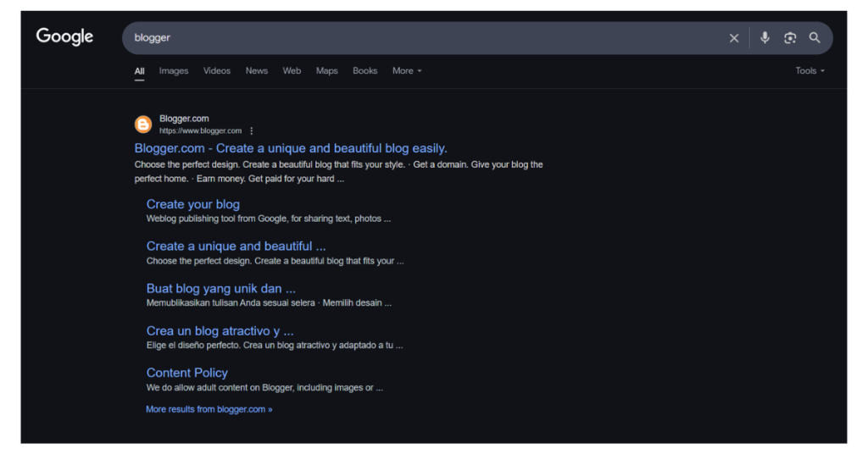This screenshot has width=868, height=454.
Task: Click the 'Memublikasikan tulisan Anda' description
Action: (x=269, y=303)
